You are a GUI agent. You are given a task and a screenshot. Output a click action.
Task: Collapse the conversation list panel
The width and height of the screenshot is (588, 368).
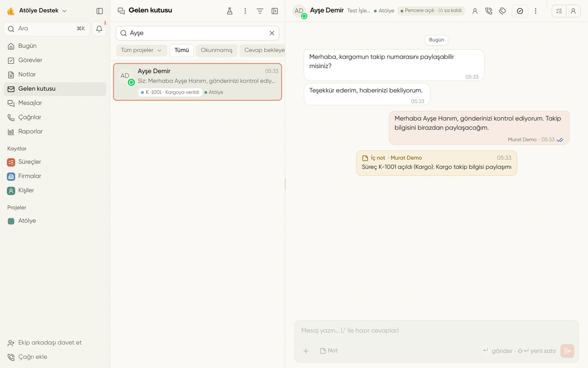point(275,11)
